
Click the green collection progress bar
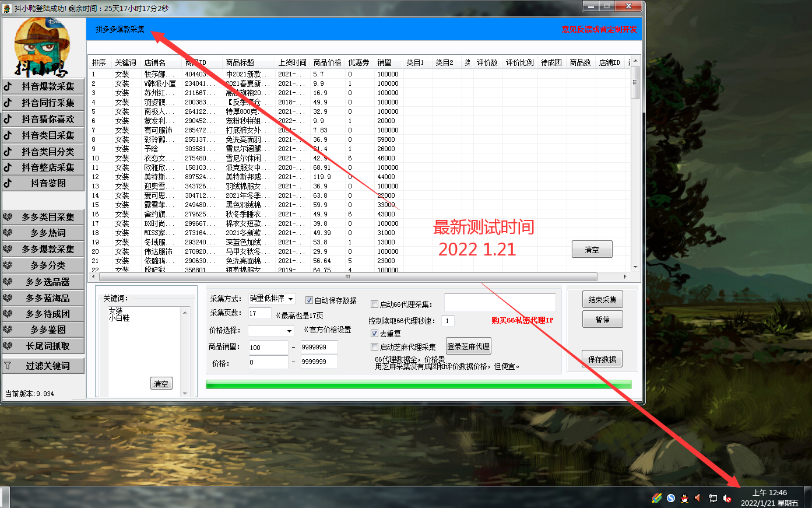point(418,384)
